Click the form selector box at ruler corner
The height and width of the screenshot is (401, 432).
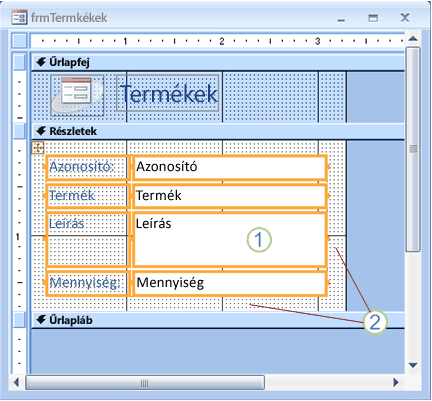(x=19, y=41)
